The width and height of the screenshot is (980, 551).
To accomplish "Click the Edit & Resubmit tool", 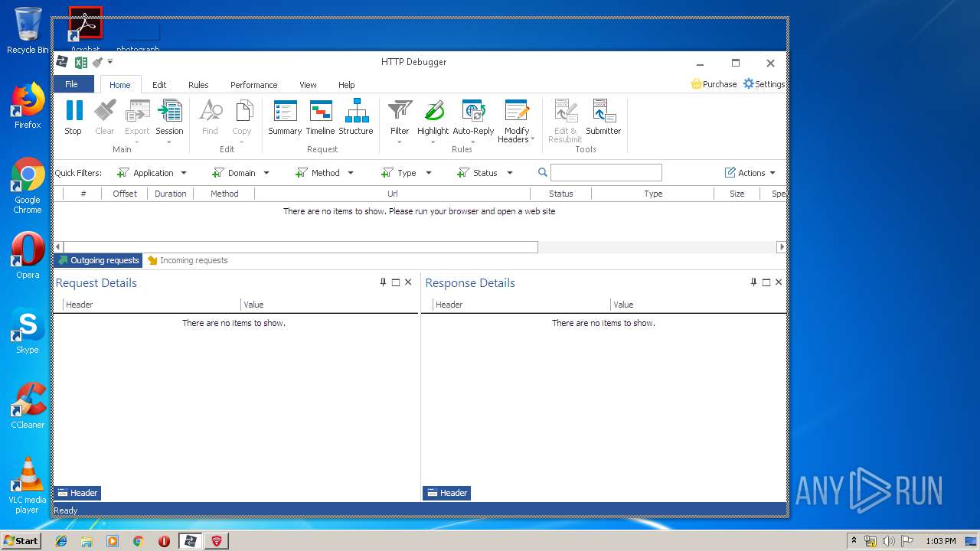I will (565, 121).
